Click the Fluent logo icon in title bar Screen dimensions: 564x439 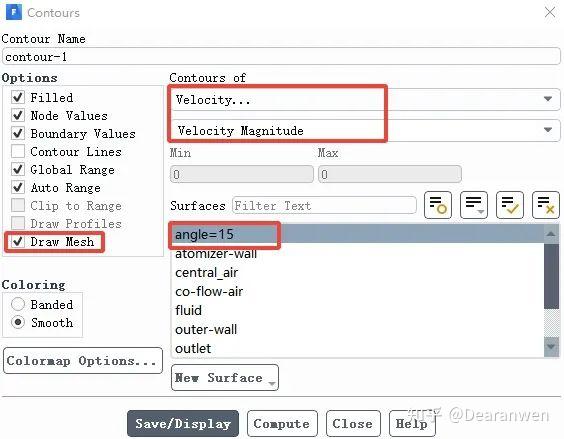point(14,12)
